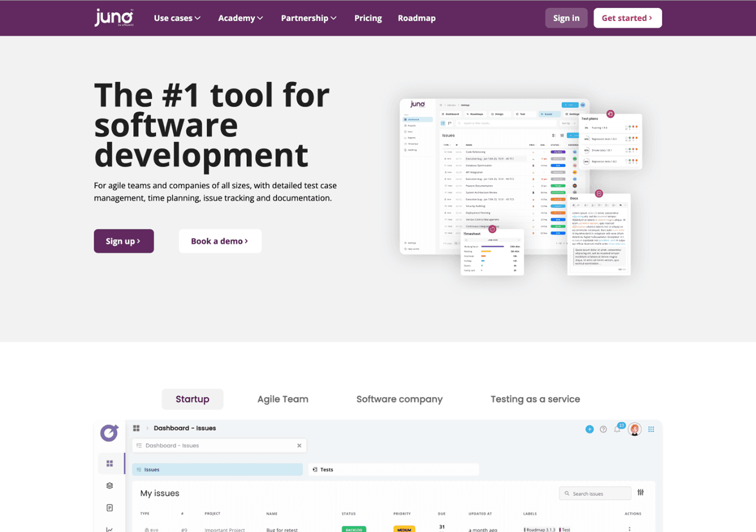
Task: Click the a month ago cell
Action: (x=483, y=529)
